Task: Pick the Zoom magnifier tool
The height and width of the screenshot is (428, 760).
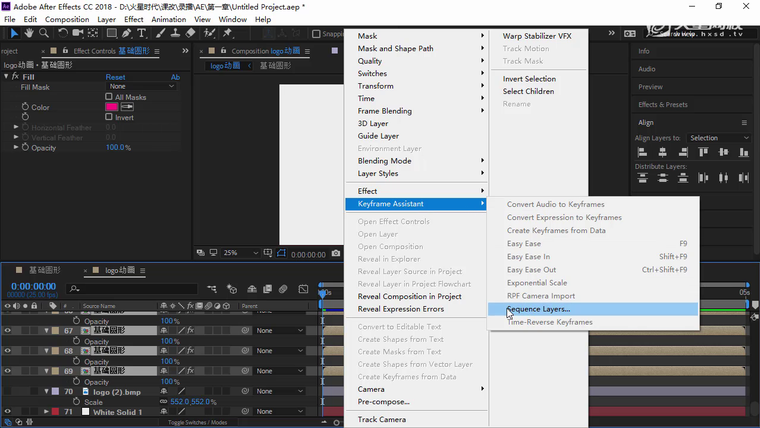Action: point(43,33)
